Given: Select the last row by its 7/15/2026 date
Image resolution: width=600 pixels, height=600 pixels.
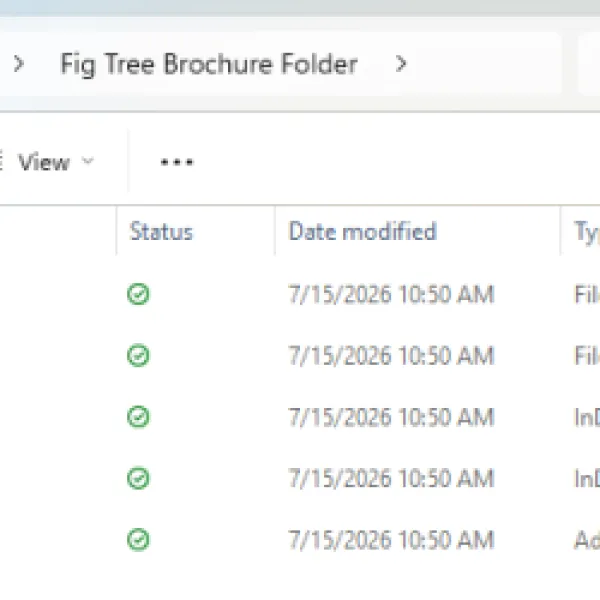Looking at the screenshot, I should click(391, 540).
